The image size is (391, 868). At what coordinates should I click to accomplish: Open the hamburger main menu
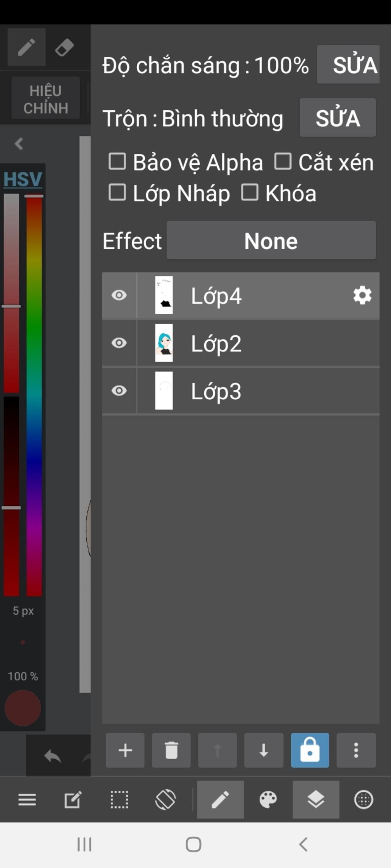(x=27, y=799)
